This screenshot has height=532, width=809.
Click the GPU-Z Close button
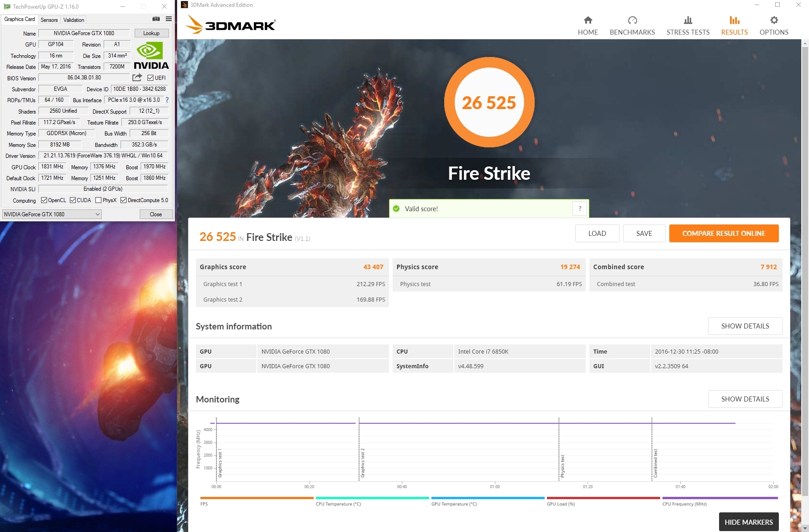(x=156, y=214)
